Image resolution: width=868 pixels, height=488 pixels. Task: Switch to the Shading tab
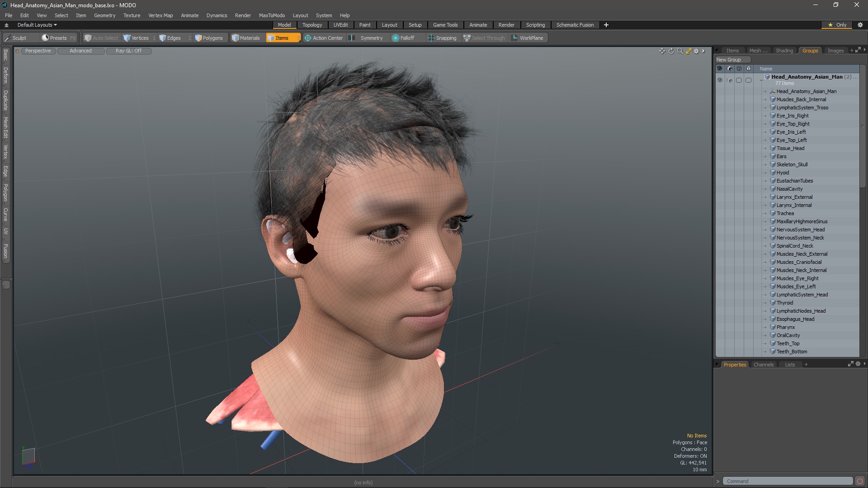coord(784,51)
